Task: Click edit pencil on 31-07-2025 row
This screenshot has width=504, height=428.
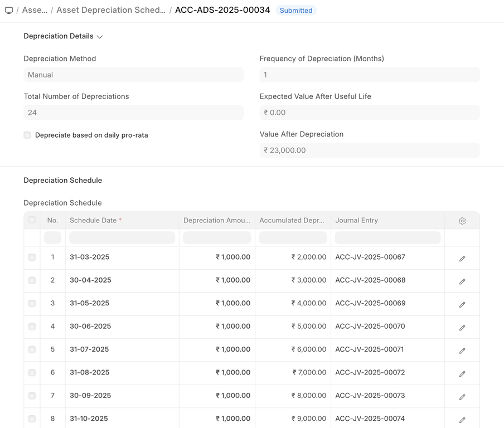Action: (462, 351)
